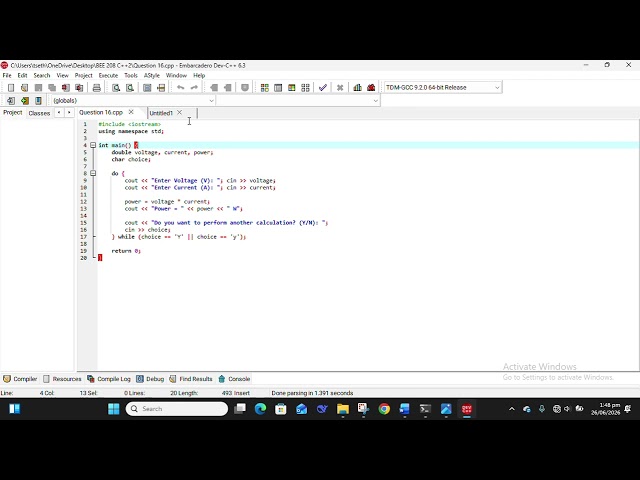Open the Tools menu
Image resolution: width=640 pixels, height=480 pixels.
[x=131, y=76]
